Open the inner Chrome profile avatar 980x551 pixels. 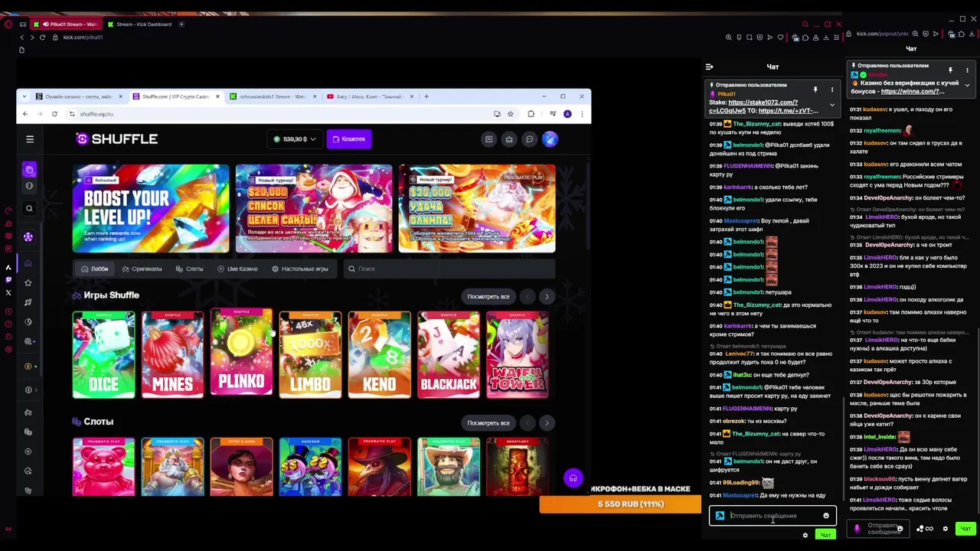pyautogui.click(x=567, y=114)
